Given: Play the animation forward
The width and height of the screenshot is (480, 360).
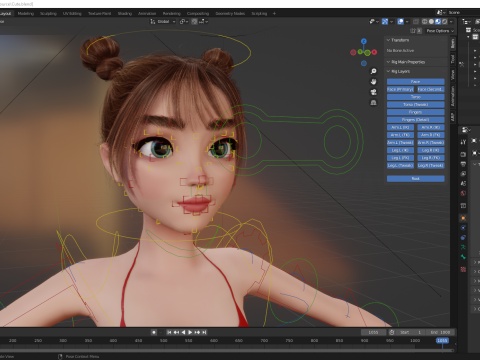Looking at the screenshot, I should click(x=190, y=332).
